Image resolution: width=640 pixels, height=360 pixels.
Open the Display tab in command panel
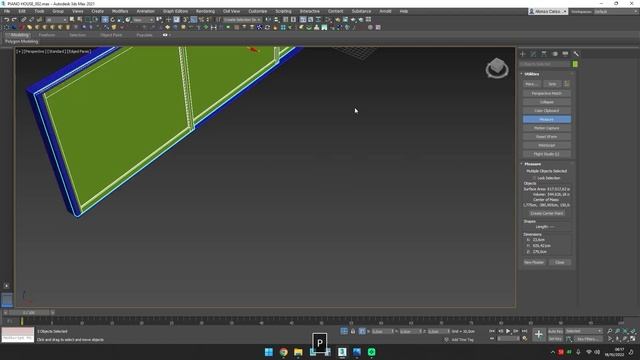(x=565, y=54)
